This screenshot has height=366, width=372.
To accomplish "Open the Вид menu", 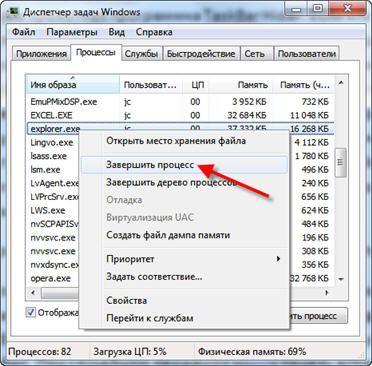I will coord(117,32).
